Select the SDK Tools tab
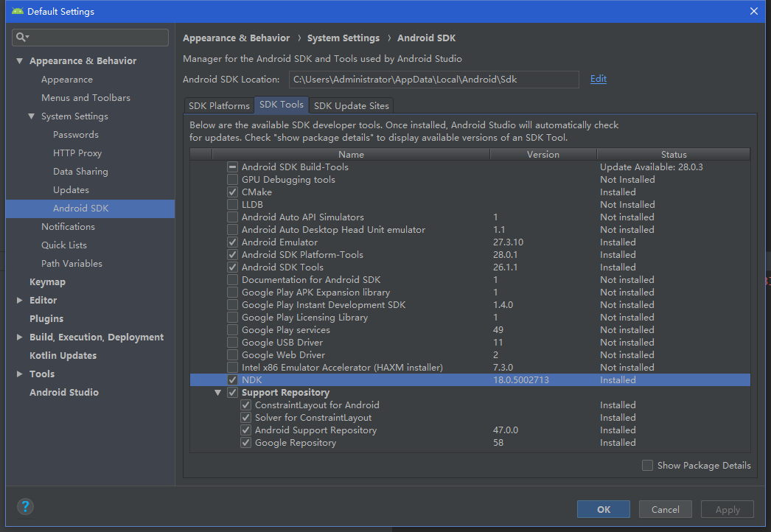Screen dimensions: 771x532 [x=282, y=105]
